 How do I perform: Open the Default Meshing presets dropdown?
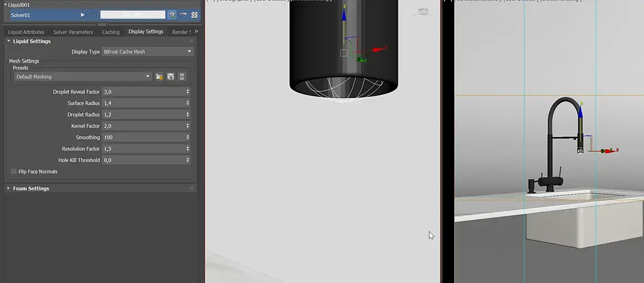(x=82, y=77)
